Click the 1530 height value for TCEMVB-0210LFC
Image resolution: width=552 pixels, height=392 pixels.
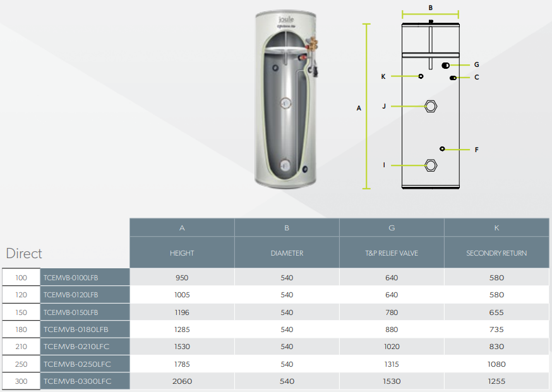(182, 346)
